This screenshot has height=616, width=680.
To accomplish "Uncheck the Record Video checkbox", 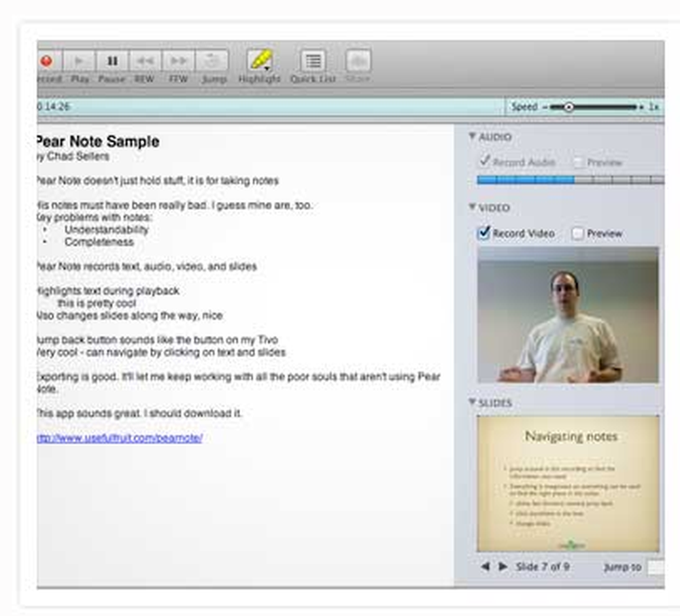I will 483,233.
